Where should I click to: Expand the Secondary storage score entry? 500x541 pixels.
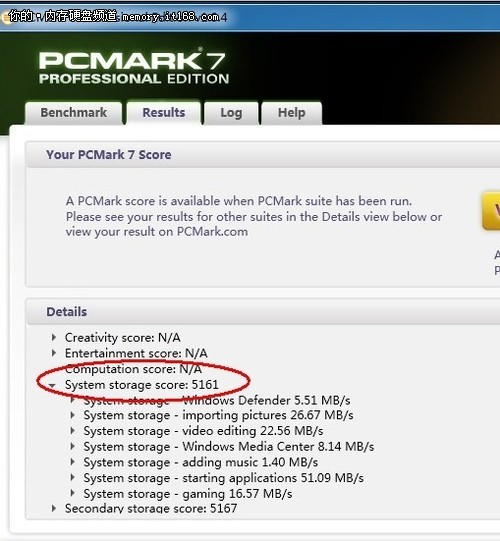[x=54, y=508]
